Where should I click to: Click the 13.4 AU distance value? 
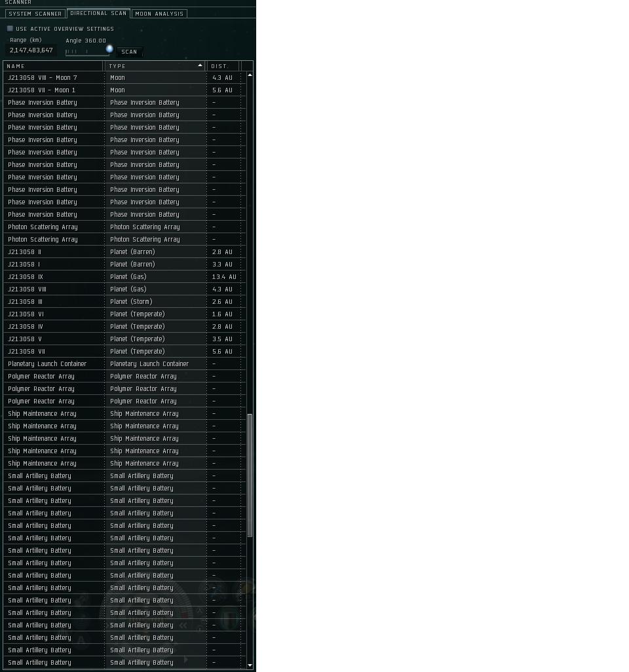(x=224, y=277)
